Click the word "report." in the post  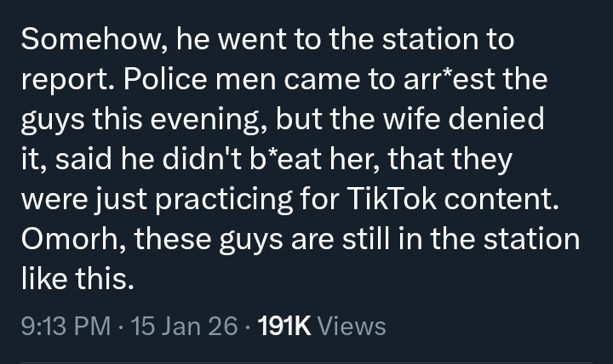tap(66, 80)
